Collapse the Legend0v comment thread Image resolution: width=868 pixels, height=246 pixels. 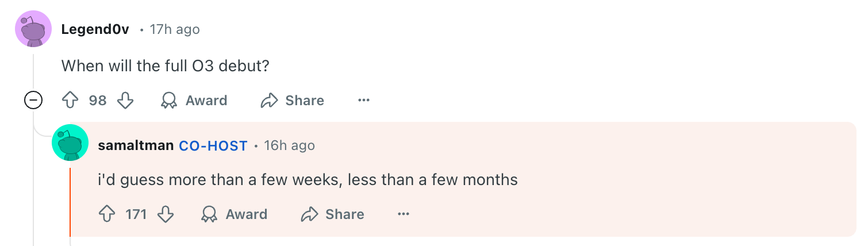tap(33, 101)
